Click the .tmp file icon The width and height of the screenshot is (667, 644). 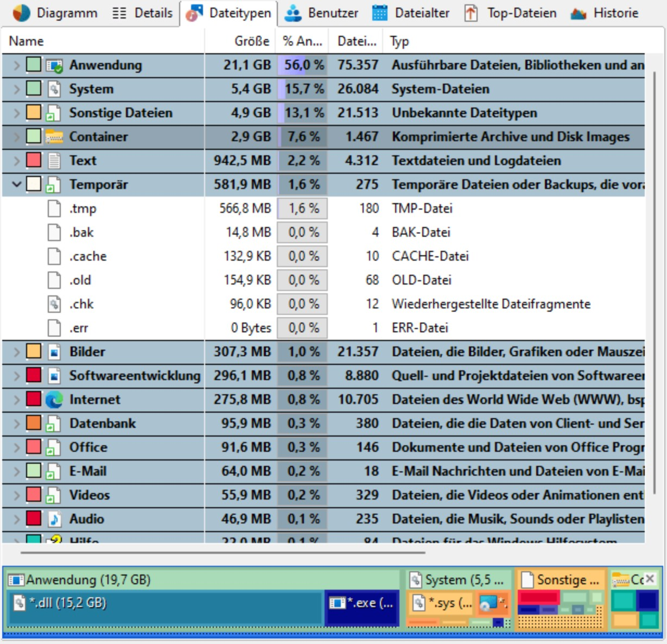tap(54, 209)
